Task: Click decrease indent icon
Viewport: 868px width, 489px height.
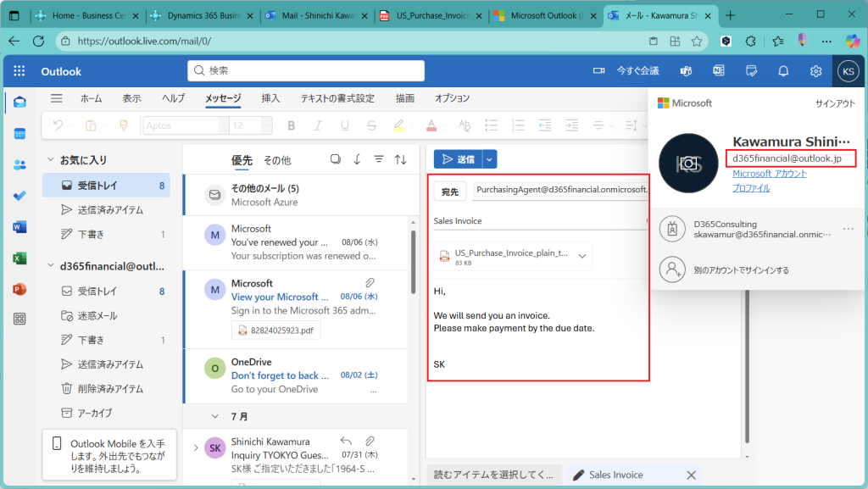Action: (545, 125)
